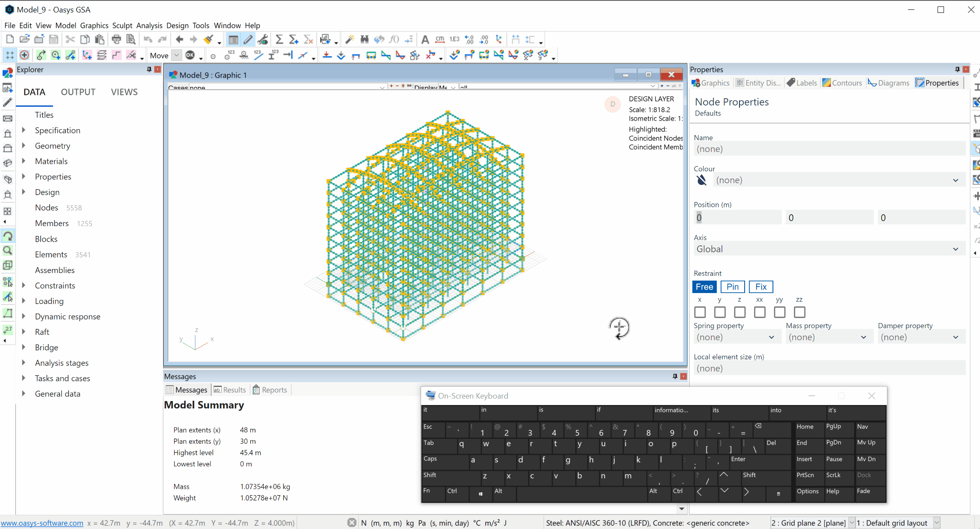Viewport: 980px width, 529px height.
Task: Toggle the grid display toolbar icon
Action: click(9, 55)
